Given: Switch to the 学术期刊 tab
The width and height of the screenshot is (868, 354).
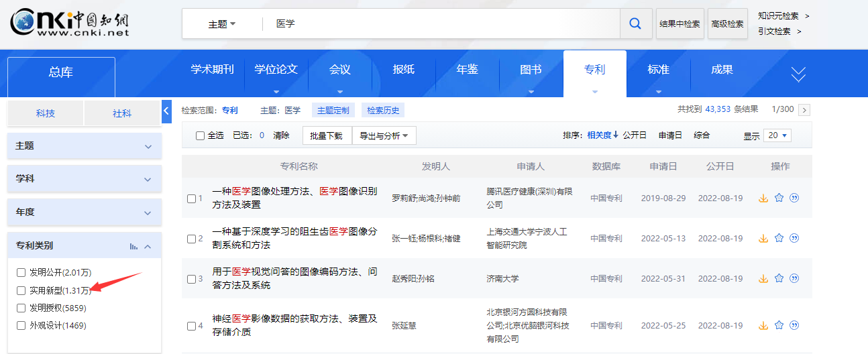Looking at the screenshot, I should [x=212, y=70].
